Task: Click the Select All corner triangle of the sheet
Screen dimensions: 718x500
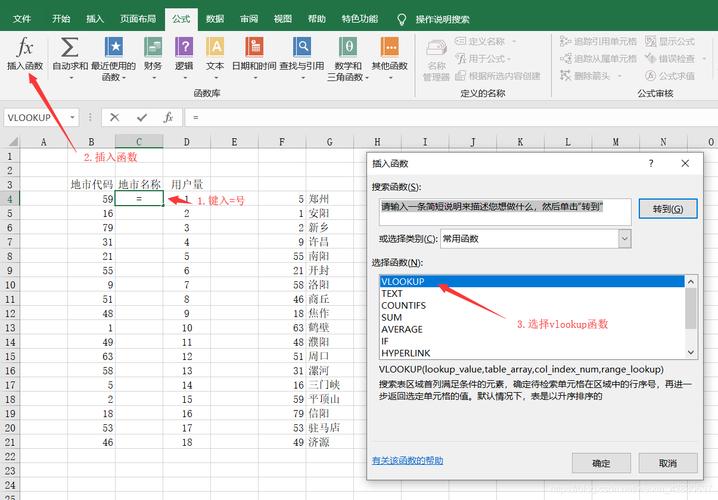Action: point(13,141)
